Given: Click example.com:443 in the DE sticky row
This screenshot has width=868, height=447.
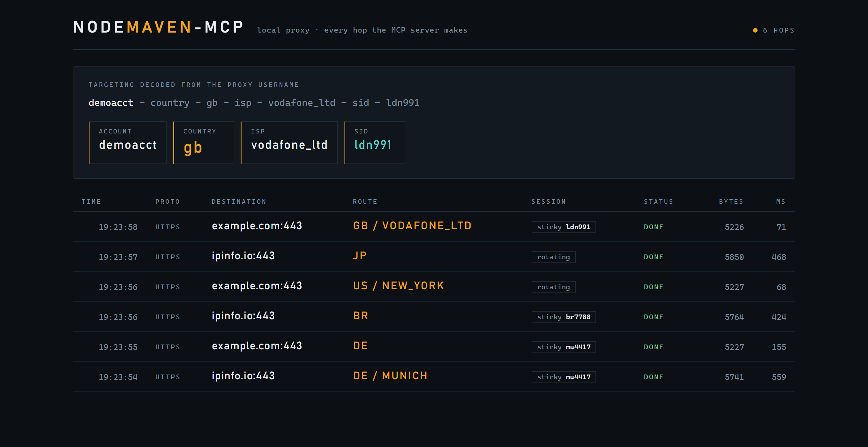Looking at the screenshot, I should pos(257,346).
